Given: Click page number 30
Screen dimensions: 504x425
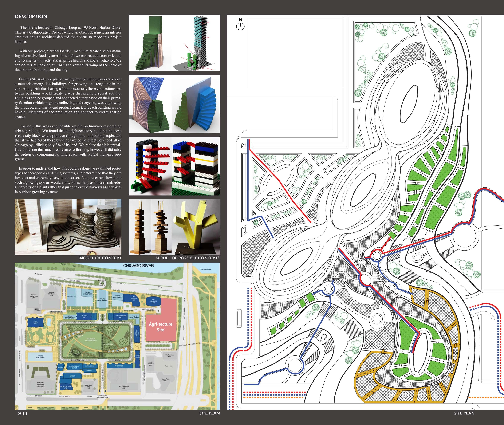Looking at the screenshot, I should click(x=22, y=413).
